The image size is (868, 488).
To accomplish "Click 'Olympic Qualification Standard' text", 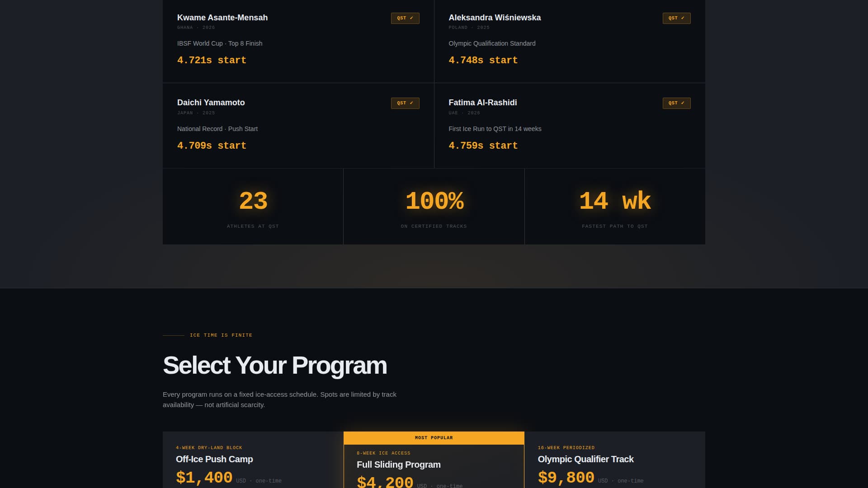I will point(492,43).
